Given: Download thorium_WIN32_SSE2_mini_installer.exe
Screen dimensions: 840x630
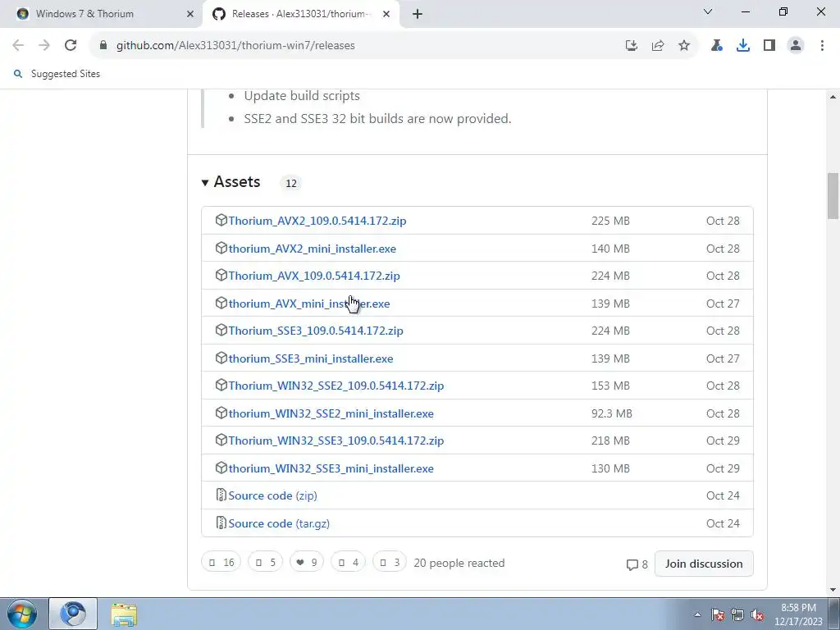Looking at the screenshot, I should point(331,413).
